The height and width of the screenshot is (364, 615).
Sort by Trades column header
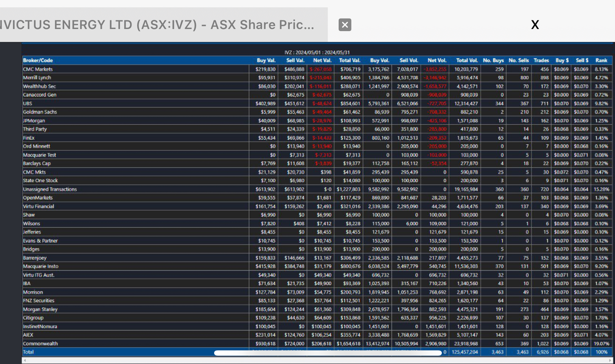[541, 60]
